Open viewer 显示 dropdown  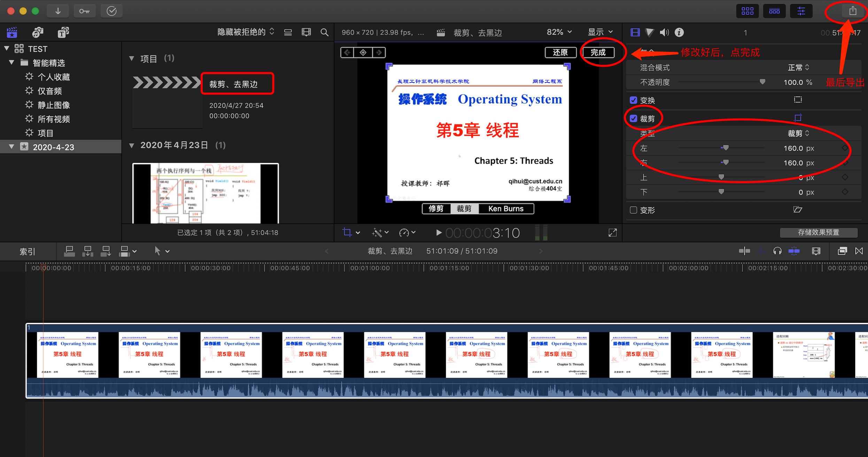click(600, 32)
